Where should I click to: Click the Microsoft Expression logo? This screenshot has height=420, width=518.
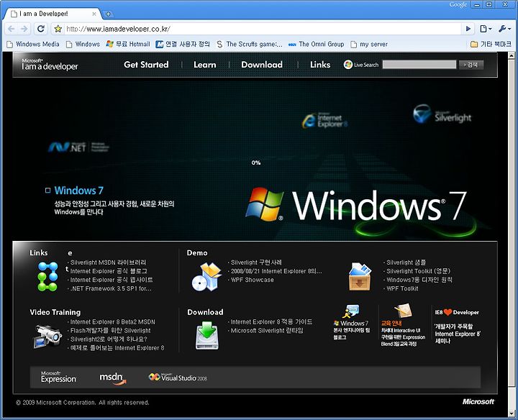tap(58, 377)
